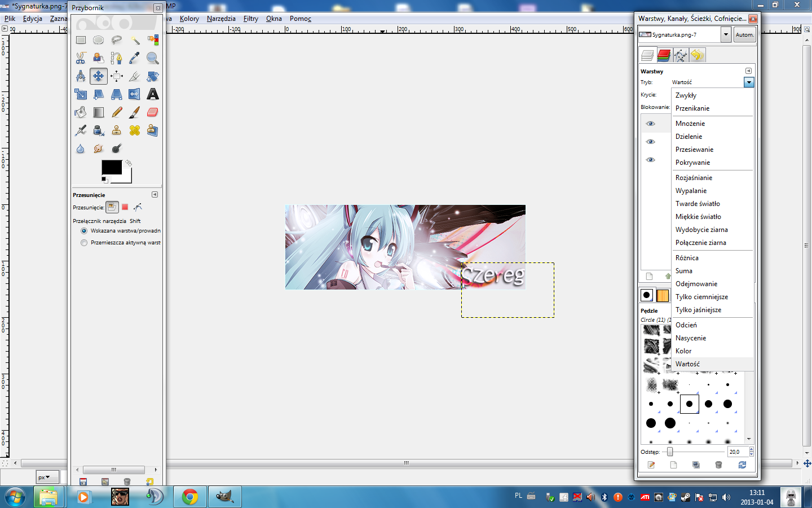Select the Bucket Fill tool
Image resolution: width=812 pixels, height=508 pixels.
tap(81, 112)
